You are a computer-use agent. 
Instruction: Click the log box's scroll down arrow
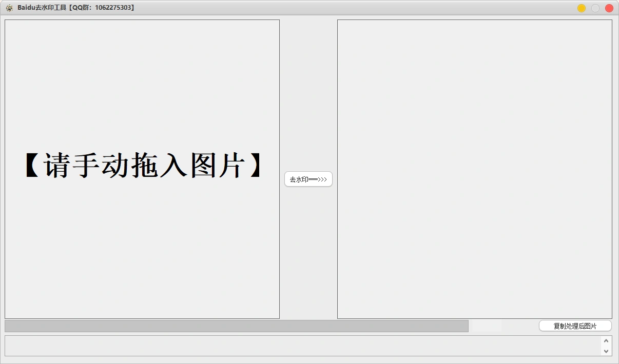(606, 351)
